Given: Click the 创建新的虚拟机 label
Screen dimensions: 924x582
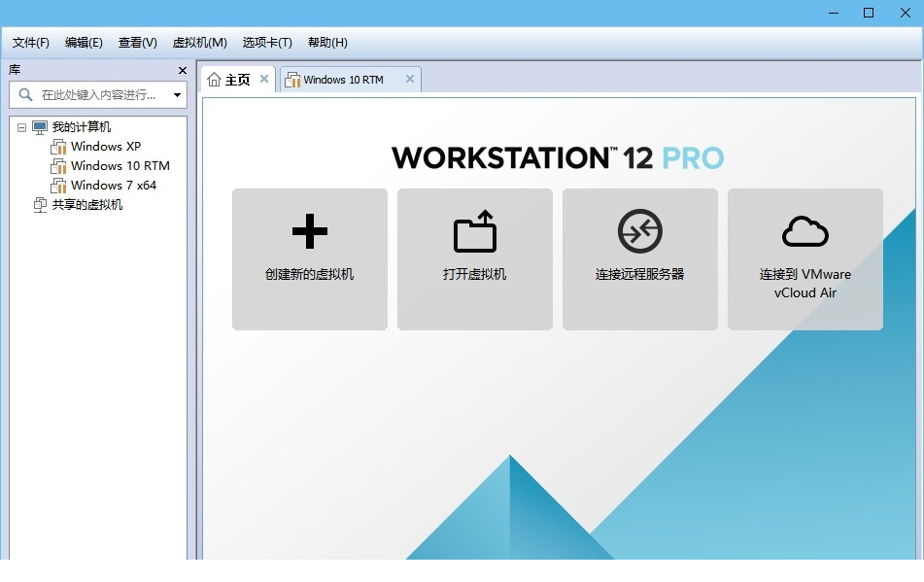Looking at the screenshot, I should click(309, 274).
